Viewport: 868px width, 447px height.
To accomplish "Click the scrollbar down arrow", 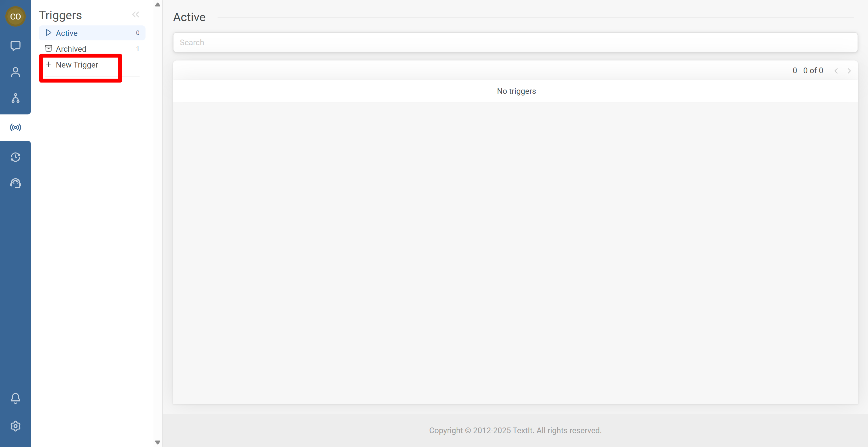I will pyautogui.click(x=157, y=442).
